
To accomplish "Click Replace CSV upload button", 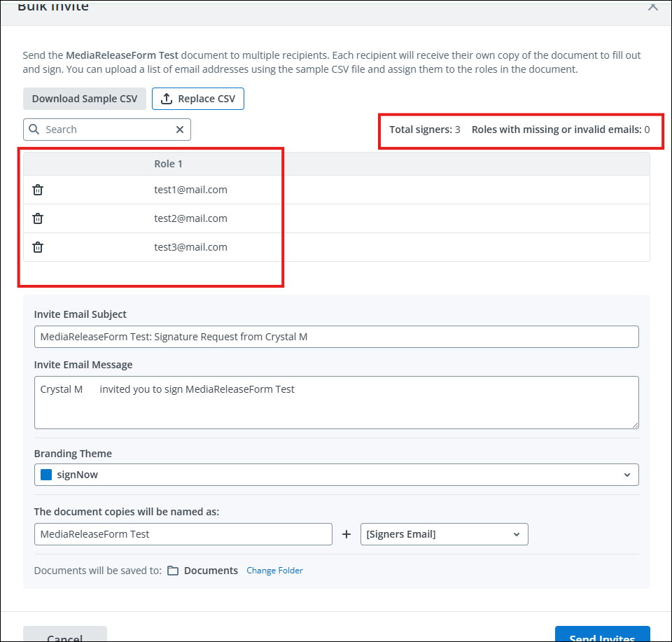I will (x=198, y=99).
